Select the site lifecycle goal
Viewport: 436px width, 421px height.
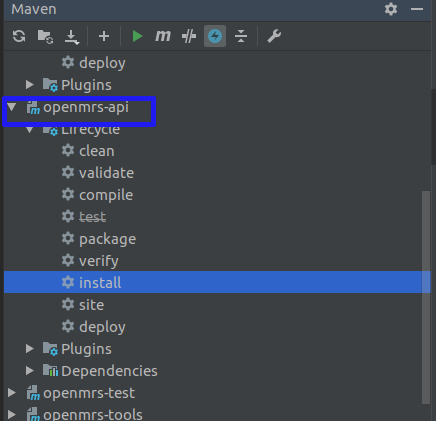[x=91, y=305]
